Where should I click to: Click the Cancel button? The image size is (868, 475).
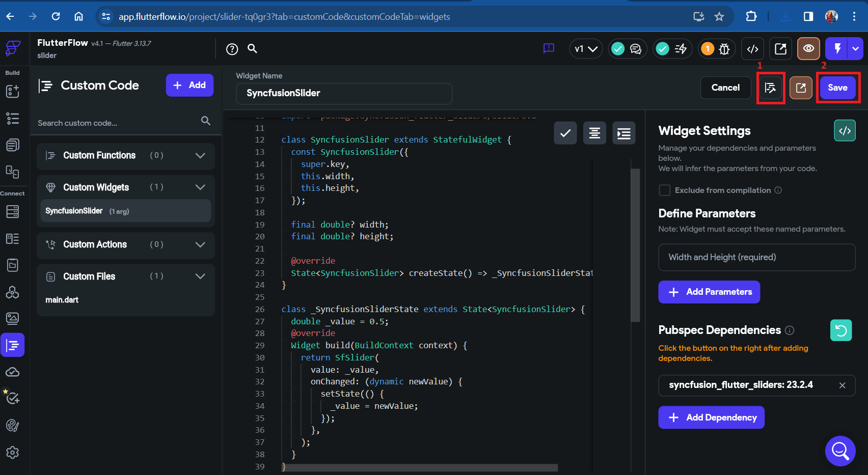tap(725, 88)
